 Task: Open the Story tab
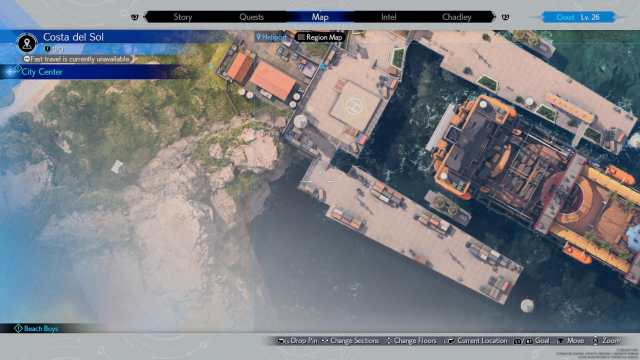(182, 17)
